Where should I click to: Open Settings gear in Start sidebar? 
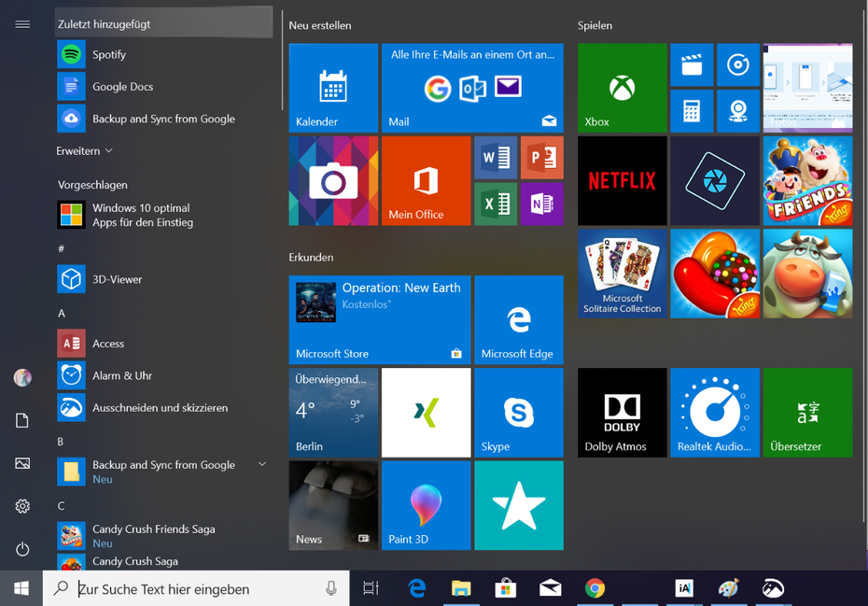point(22,506)
